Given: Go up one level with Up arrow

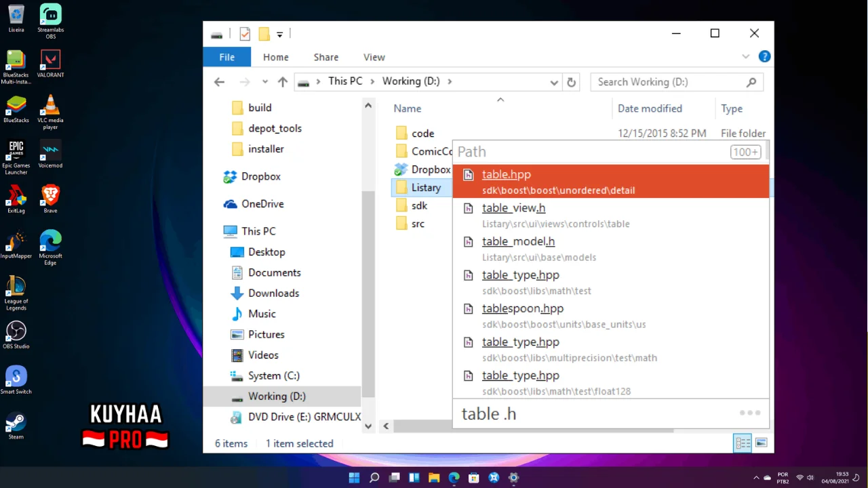Looking at the screenshot, I should [x=283, y=82].
